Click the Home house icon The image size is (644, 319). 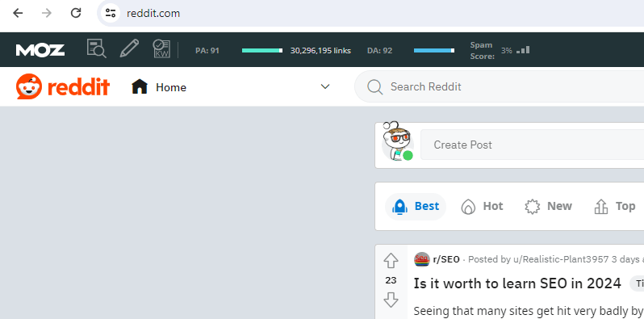click(140, 86)
